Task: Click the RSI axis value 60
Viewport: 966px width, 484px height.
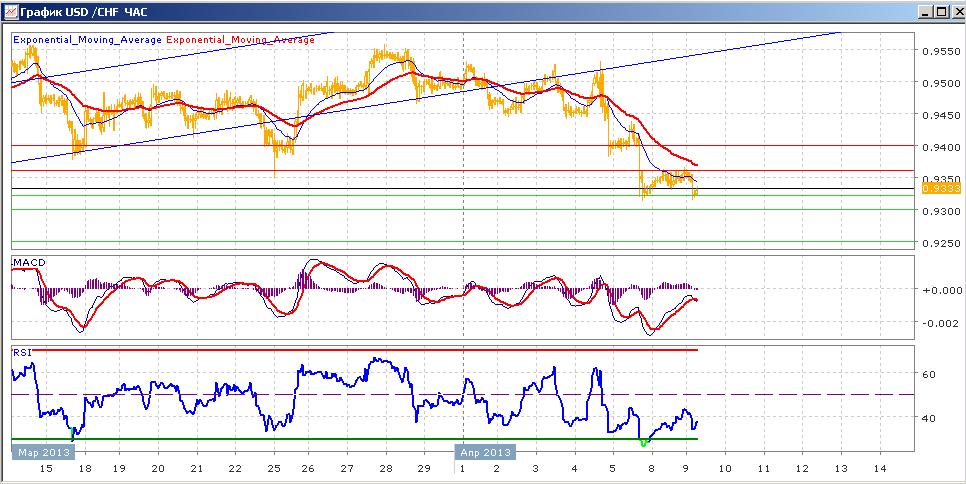Action: point(930,374)
